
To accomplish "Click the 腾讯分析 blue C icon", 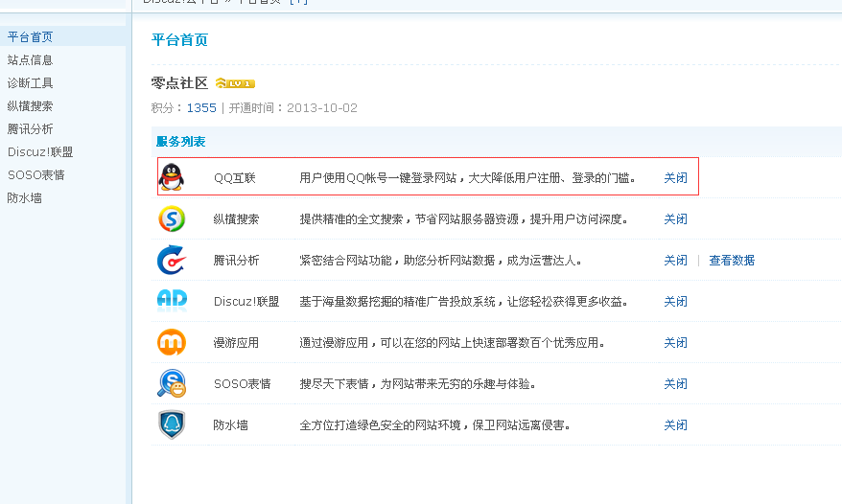I will tap(172, 260).
